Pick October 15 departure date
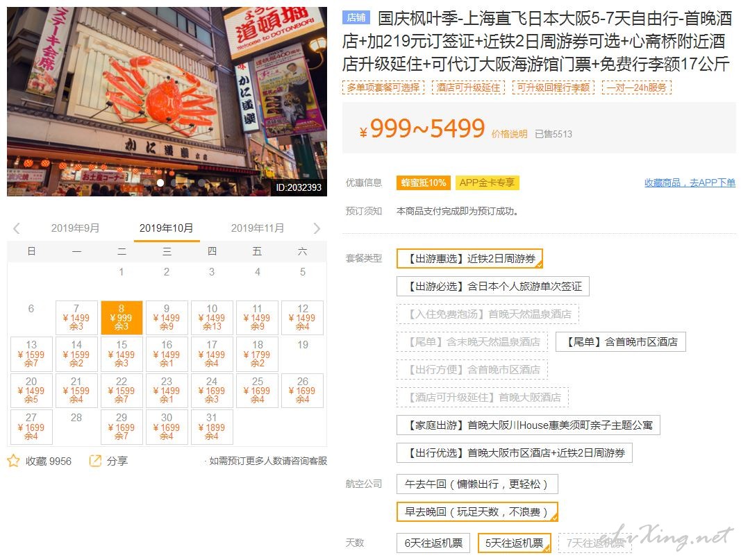 [x=122, y=354]
